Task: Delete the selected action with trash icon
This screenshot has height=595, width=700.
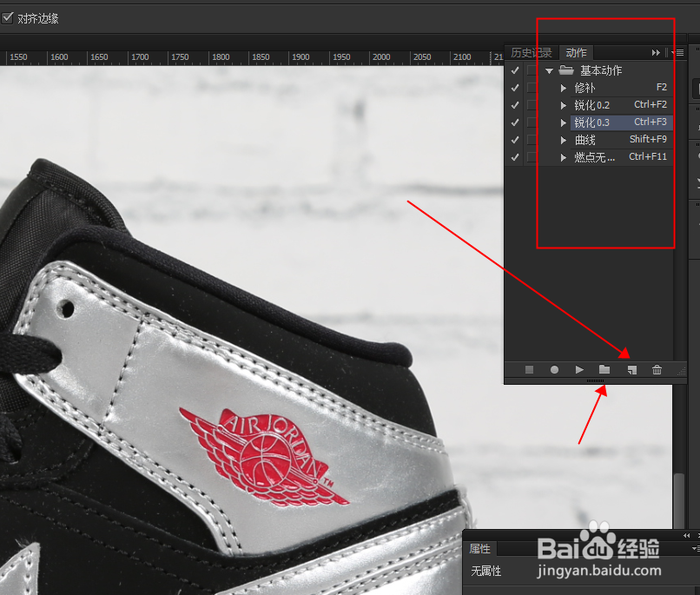Action: click(657, 369)
